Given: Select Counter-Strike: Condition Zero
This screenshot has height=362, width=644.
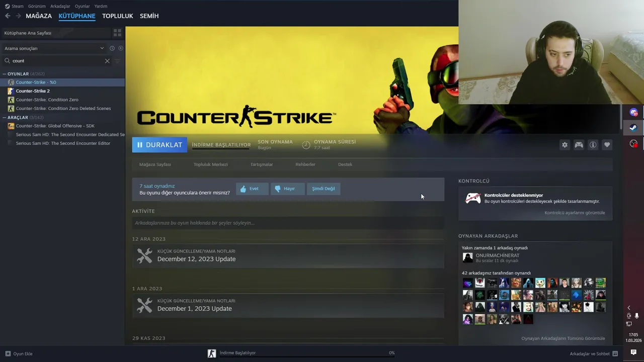Looking at the screenshot, I should 62,100.
